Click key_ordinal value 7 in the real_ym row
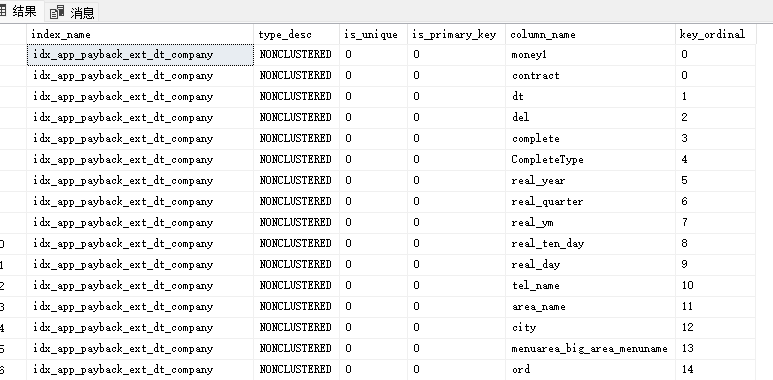Image resolution: width=773 pixels, height=380 pixels. point(715,223)
